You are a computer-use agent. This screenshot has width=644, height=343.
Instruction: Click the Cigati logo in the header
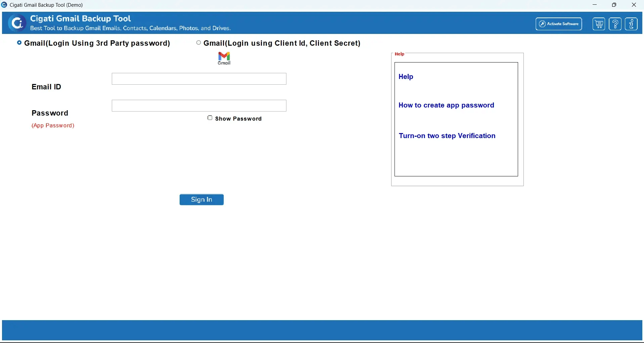[17, 23]
